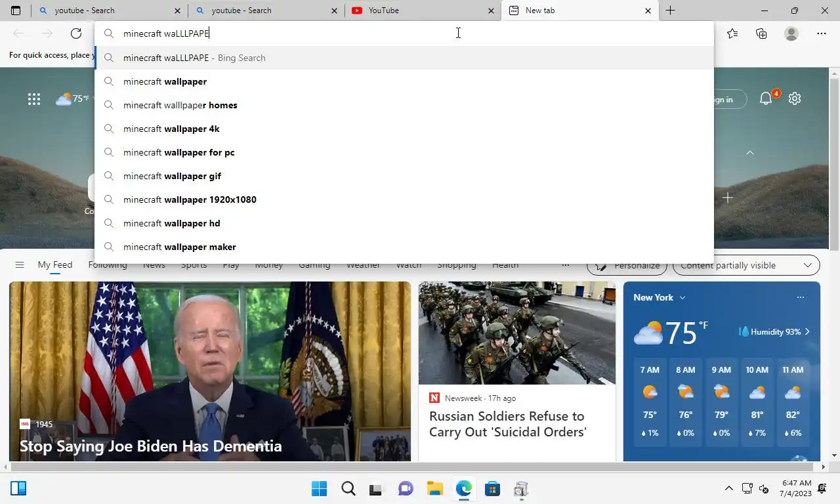The image size is (840, 504).
Task: Close the New tab tab
Action: pos(648,10)
